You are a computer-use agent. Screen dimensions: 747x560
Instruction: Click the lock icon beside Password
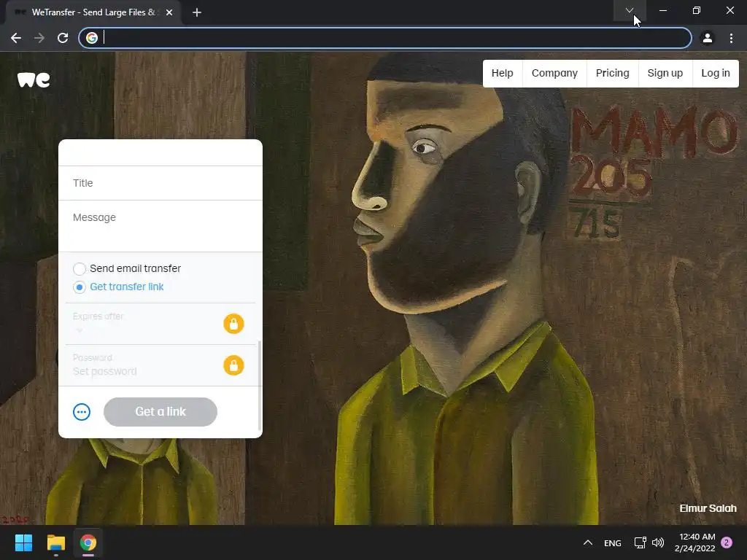[x=233, y=365]
